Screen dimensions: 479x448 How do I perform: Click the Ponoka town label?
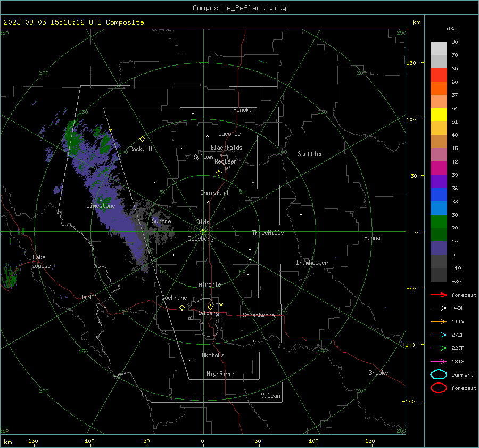pyautogui.click(x=243, y=110)
